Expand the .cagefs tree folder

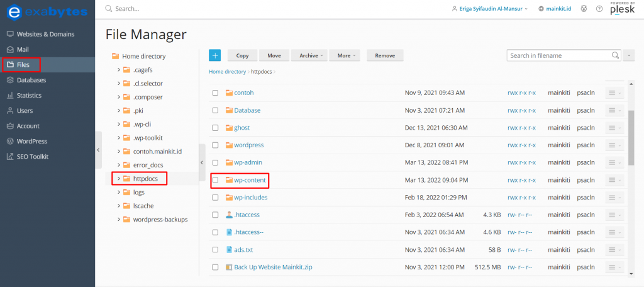tap(119, 70)
